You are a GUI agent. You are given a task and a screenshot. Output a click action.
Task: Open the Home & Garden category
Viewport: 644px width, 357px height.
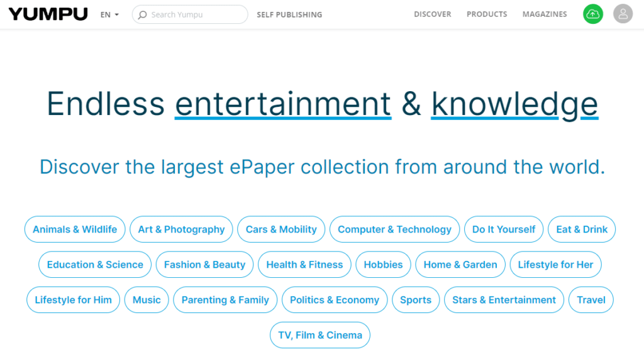pyautogui.click(x=460, y=265)
